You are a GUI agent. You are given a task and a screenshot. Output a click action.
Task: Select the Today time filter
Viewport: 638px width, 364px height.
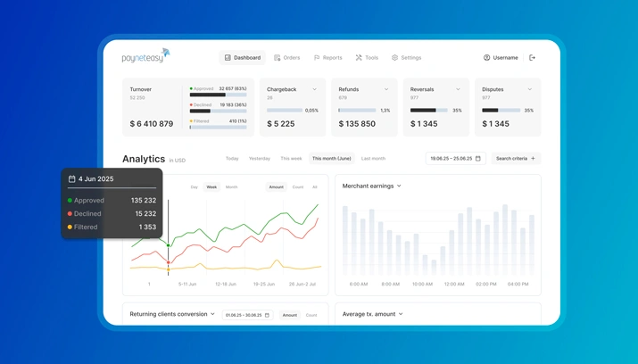(x=232, y=159)
